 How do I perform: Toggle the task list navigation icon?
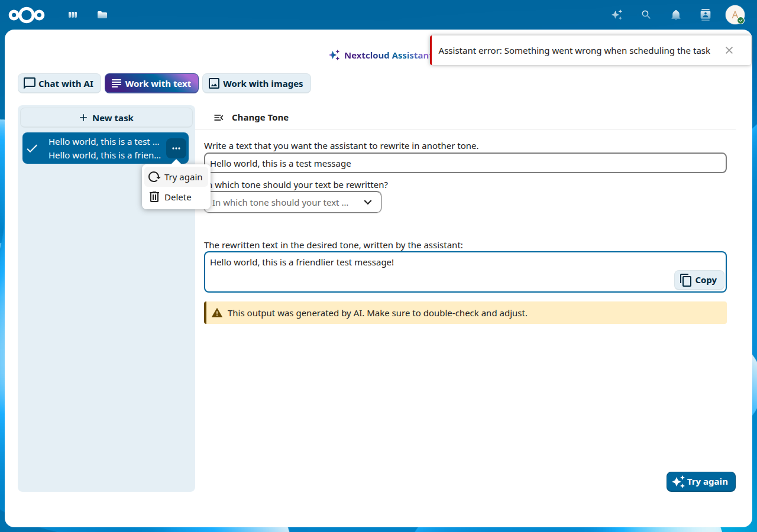click(x=218, y=118)
